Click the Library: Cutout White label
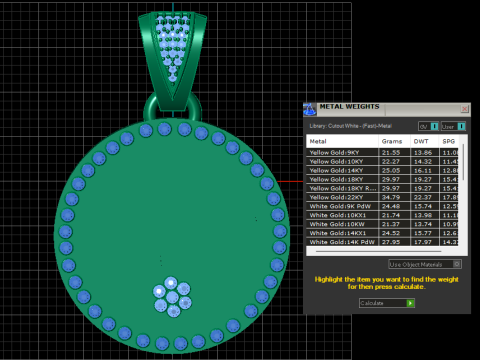Viewport: 480px width, 360px height. pos(350,126)
